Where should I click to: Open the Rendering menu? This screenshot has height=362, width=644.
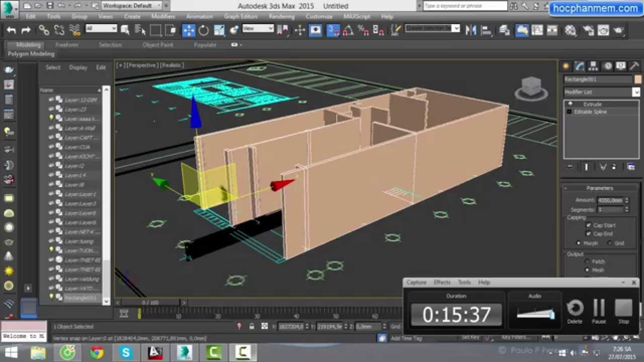tap(282, 16)
